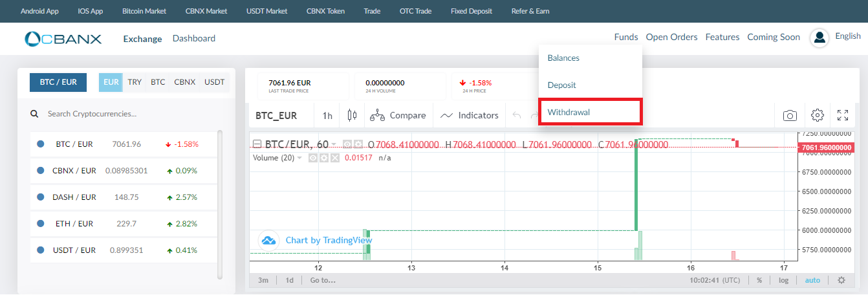The height and width of the screenshot is (295, 868).
Task: Switch to the EUR market tab
Action: [111, 82]
